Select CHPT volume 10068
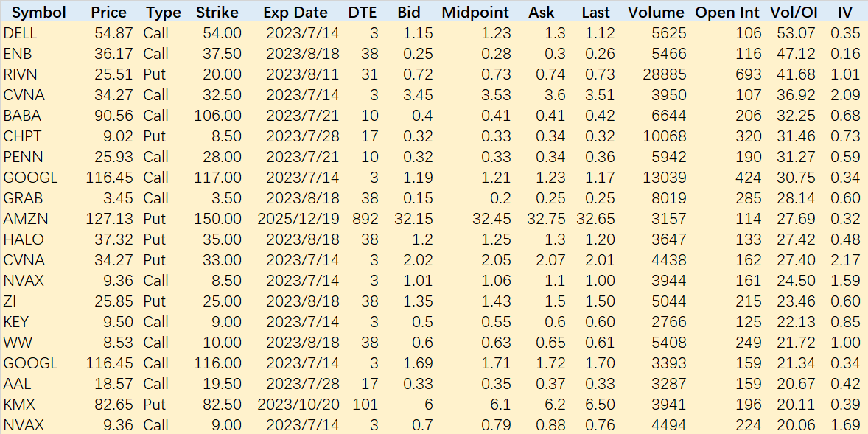The image size is (868, 434). click(664, 136)
